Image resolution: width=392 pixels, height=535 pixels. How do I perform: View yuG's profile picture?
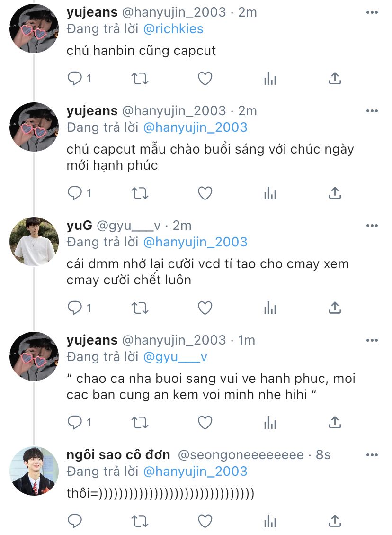(x=34, y=242)
